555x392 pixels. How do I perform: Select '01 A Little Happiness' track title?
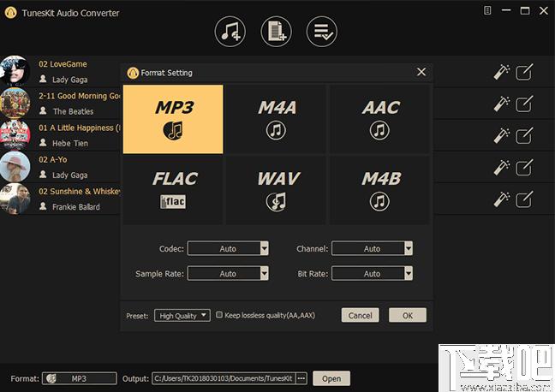tap(80, 128)
